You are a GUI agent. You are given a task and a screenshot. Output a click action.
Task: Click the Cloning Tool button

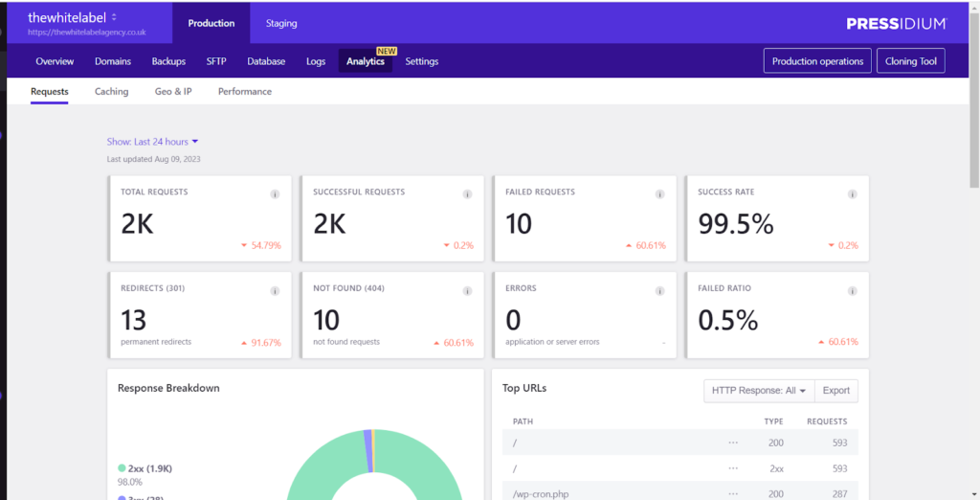[x=909, y=61]
